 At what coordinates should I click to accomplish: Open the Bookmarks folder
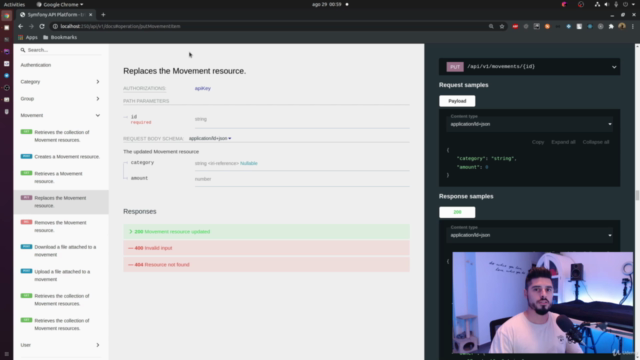pos(60,37)
